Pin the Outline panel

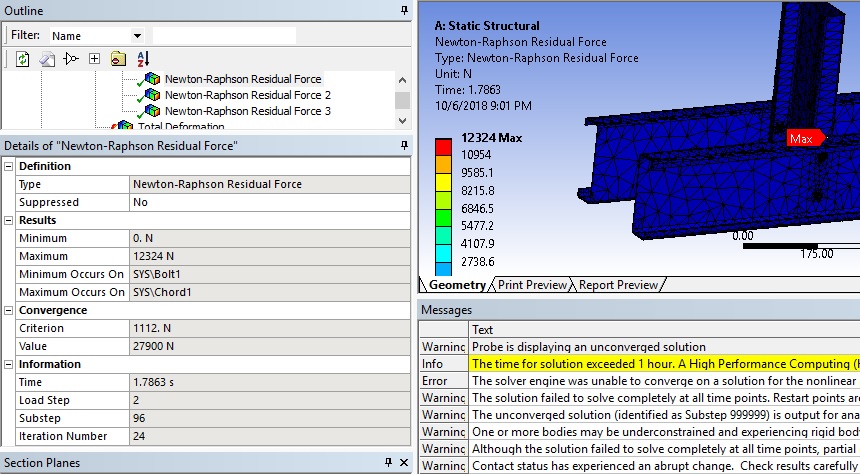coord(404,10)
